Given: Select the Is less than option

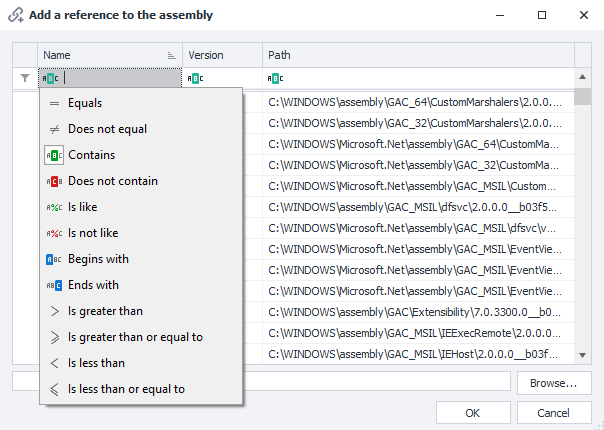Looking at the screenshot, I should point(96,363).
